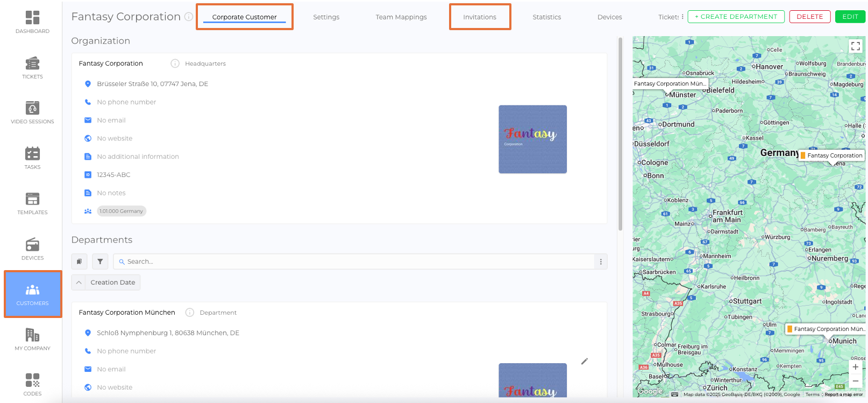Open My Company page
Viewport: 868px width, 403px height.
pos(32,340)
